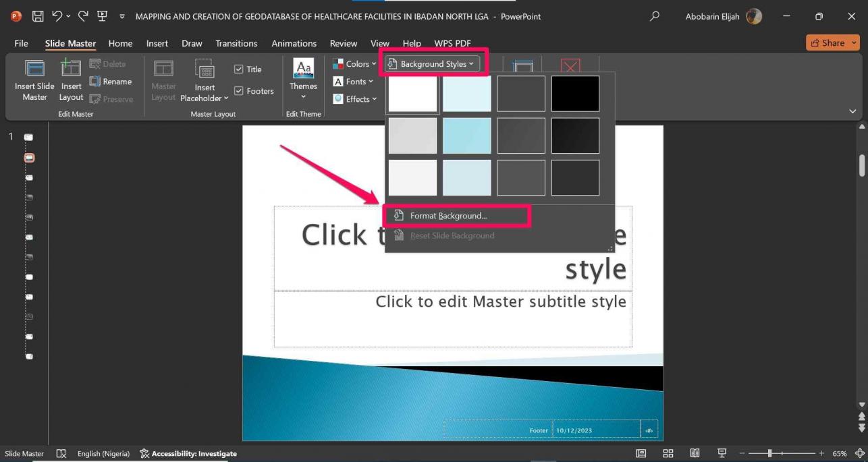The image size is (868, 462).
Task: Switch to the Insert tab
Action: point(157,43)
